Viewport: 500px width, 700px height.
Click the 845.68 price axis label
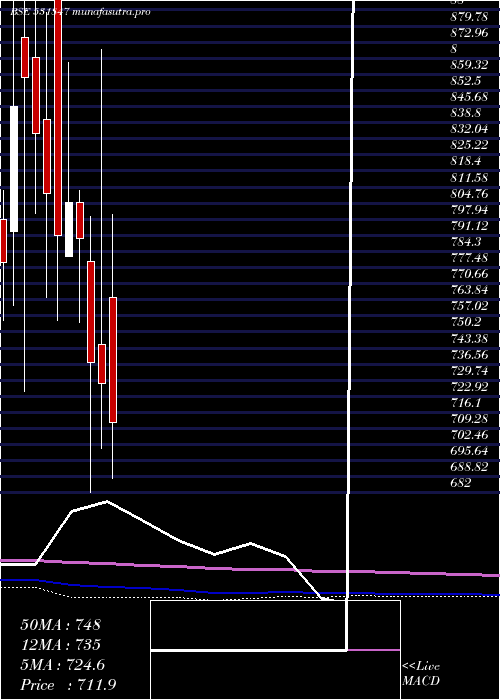tap(469, 96)
